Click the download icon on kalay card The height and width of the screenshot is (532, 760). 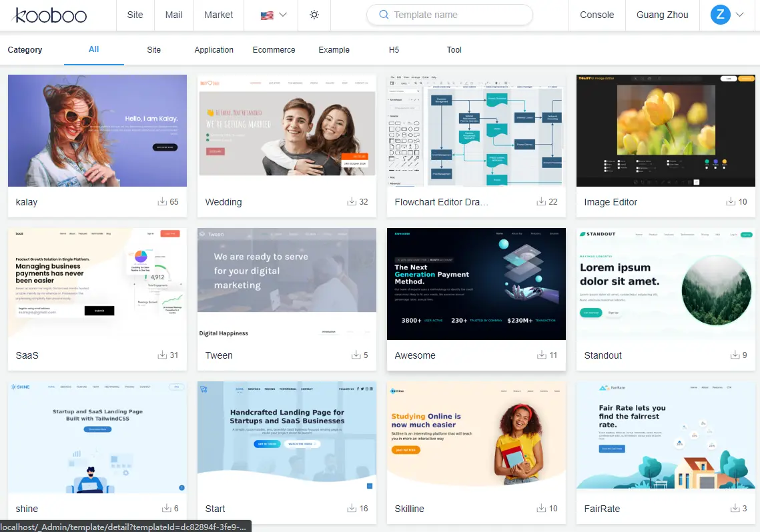(162, 201)
